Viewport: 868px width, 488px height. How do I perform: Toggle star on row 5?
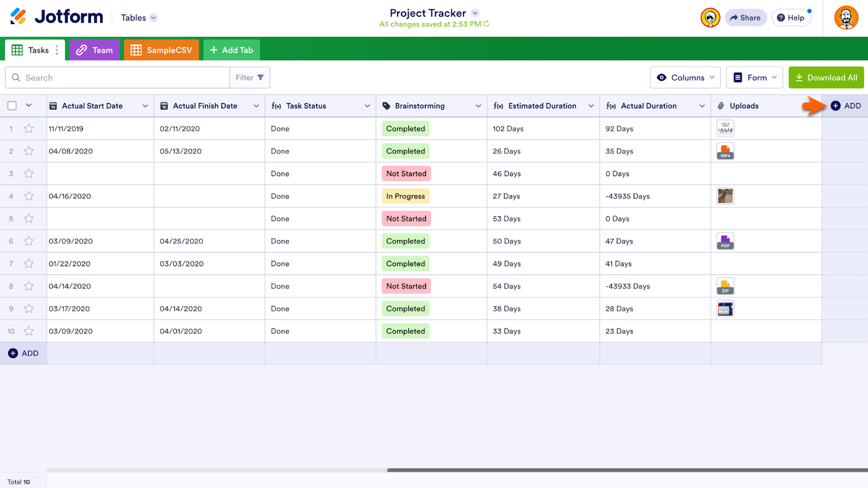(x=29, y=219)
